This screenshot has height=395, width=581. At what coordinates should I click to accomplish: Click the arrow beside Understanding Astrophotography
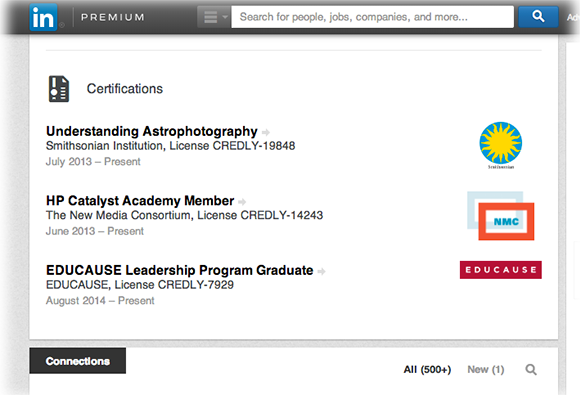266,132
